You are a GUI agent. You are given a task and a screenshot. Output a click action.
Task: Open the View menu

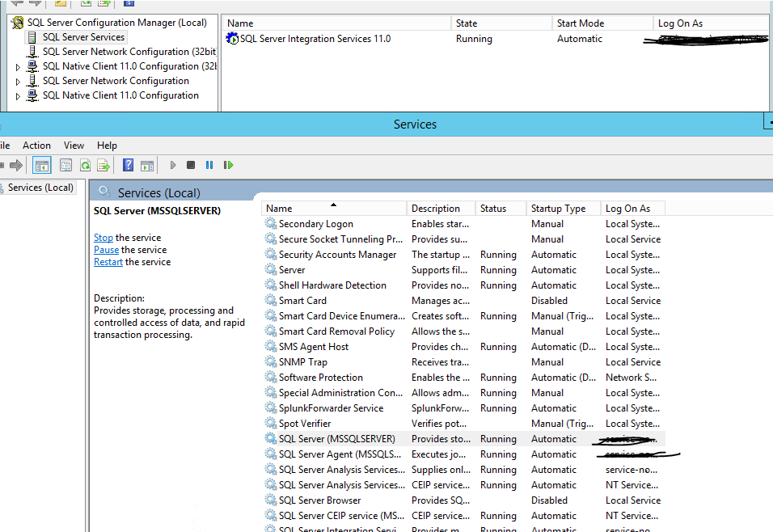pos(74,146)
